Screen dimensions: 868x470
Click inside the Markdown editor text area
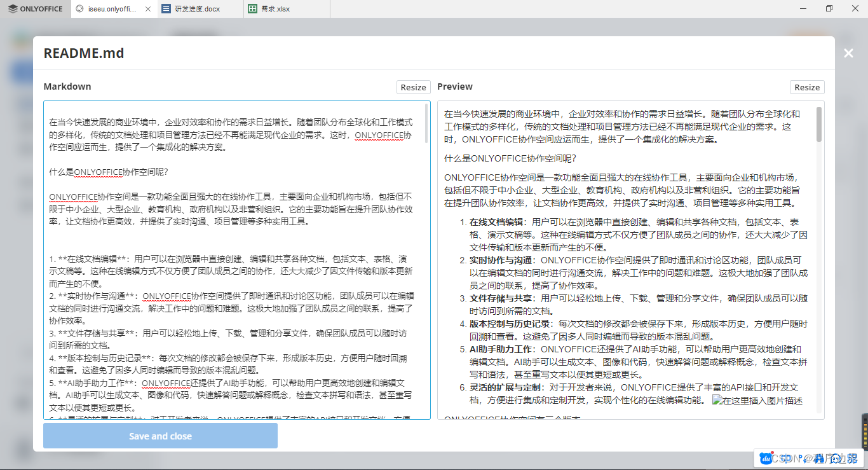click(236, 260)
